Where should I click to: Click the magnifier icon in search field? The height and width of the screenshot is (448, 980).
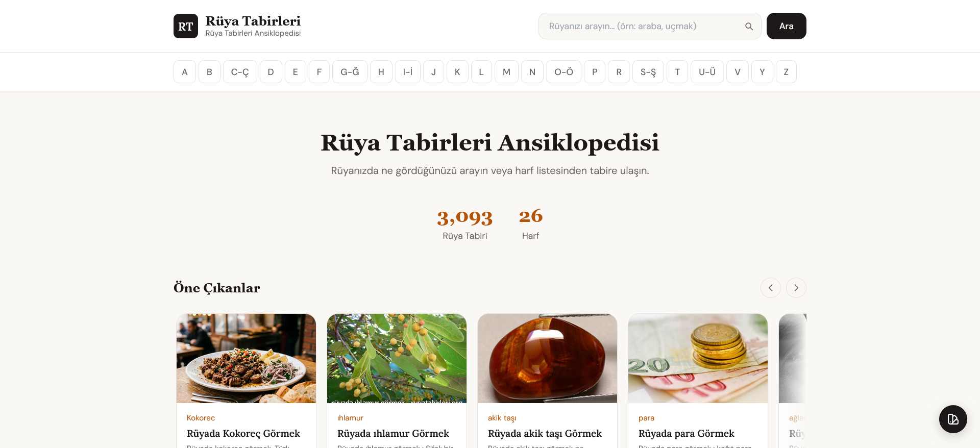pos(749,27)
